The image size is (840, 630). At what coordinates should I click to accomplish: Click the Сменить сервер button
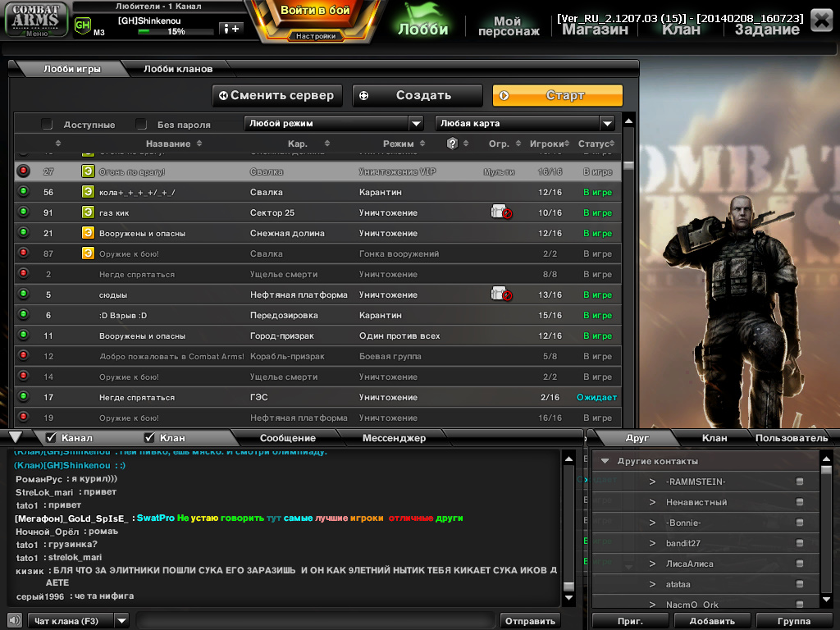277,95
